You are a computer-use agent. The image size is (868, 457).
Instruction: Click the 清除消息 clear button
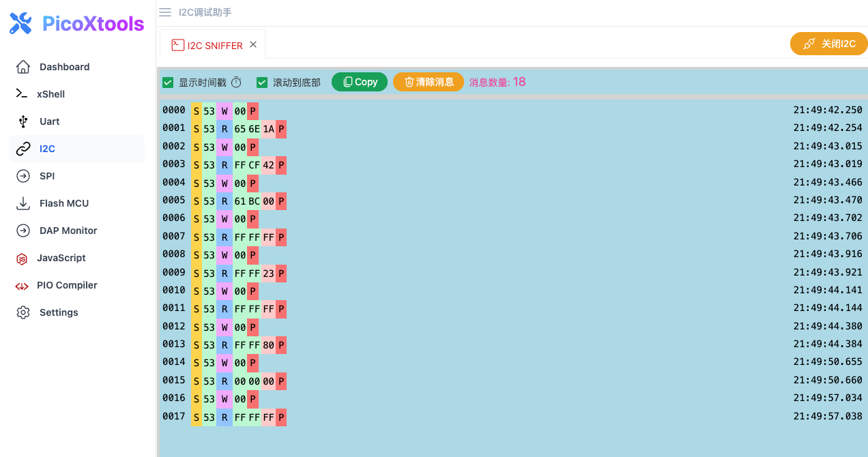pyautogui.click(x=429, y=82)
